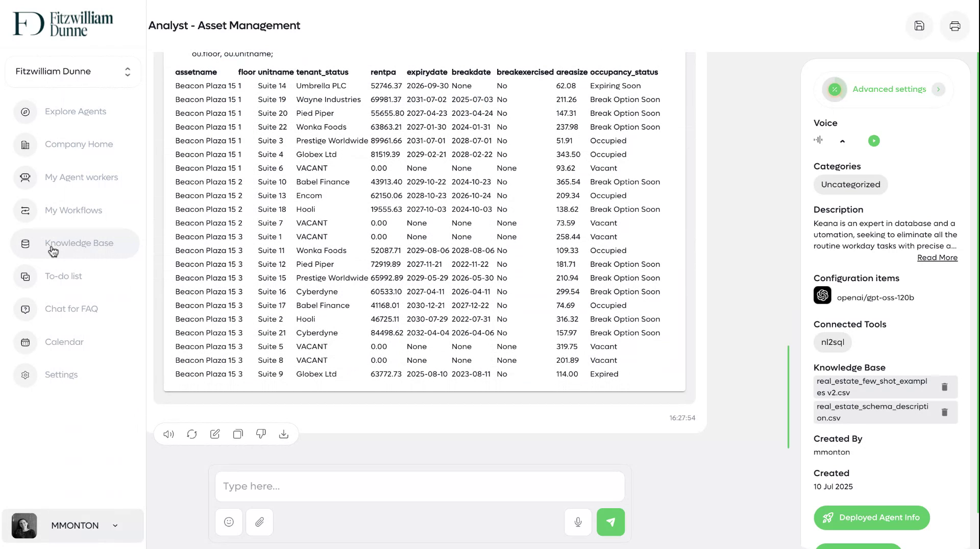Open To-do list icon

coord(25,277)
